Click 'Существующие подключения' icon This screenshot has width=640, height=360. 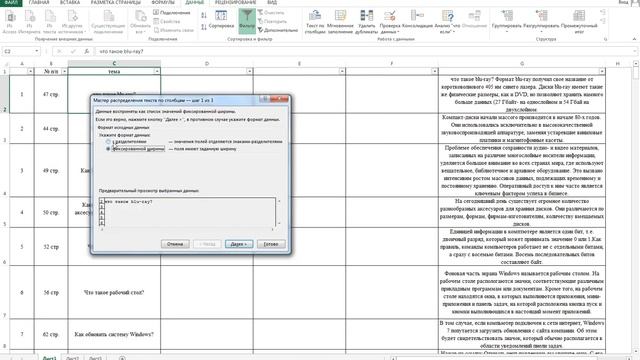tap(108, 22)
